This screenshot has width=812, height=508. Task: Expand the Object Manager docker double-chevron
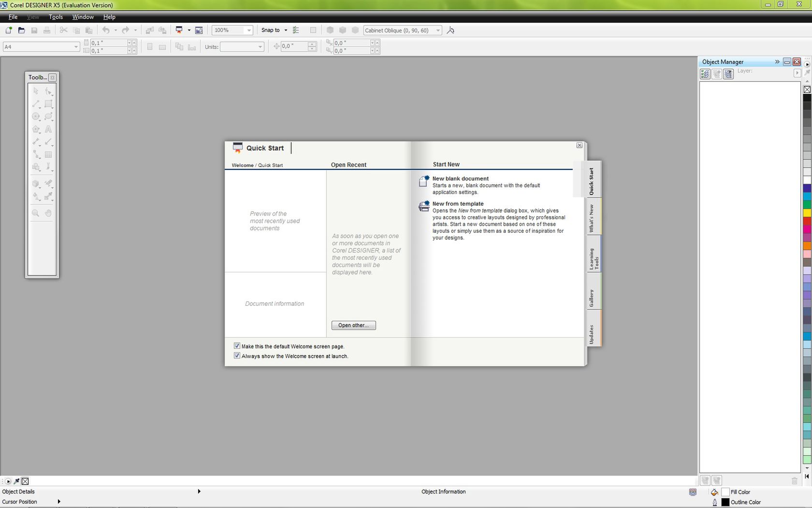coord(777,61)
